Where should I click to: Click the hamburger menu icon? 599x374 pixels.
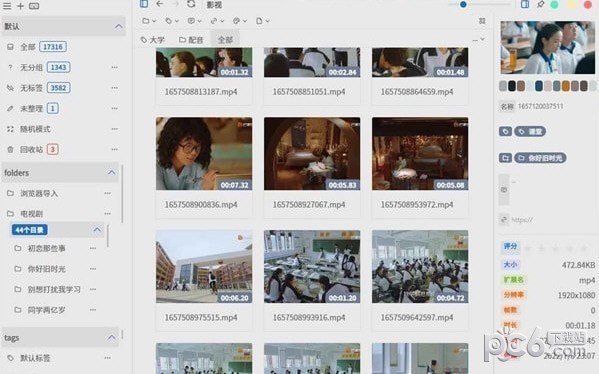pos(7,6)
